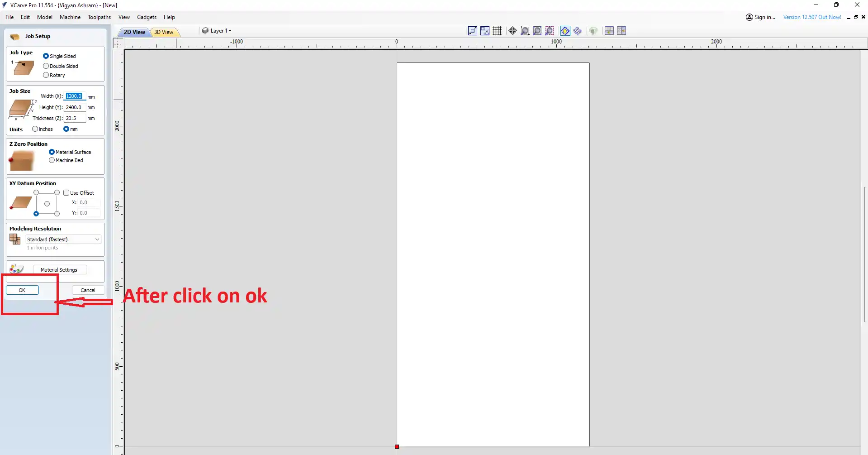Open the Layer 1 dropdown
Image resolution: width=868 pixels, height=455 pixels.
[x=217, y=31]
